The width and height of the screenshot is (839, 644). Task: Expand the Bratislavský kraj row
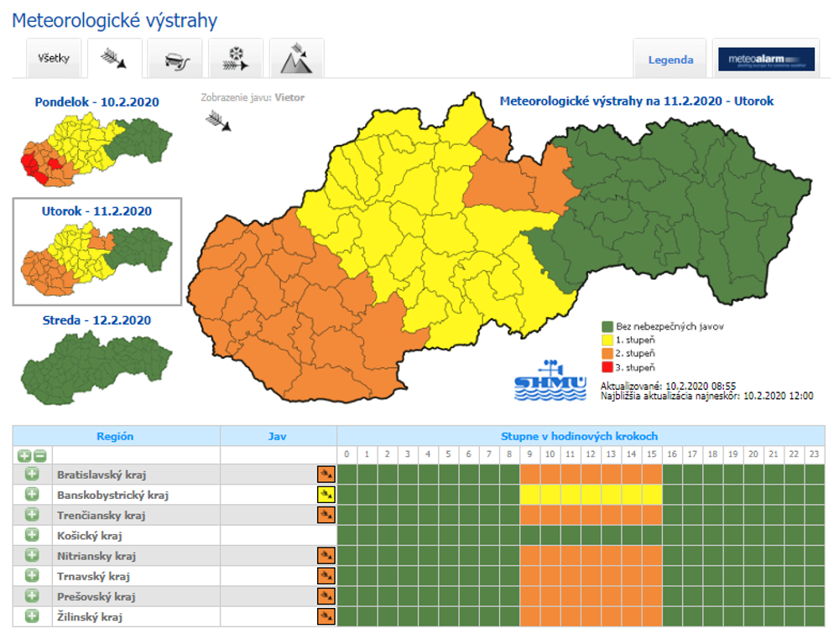tap(32, 475)
